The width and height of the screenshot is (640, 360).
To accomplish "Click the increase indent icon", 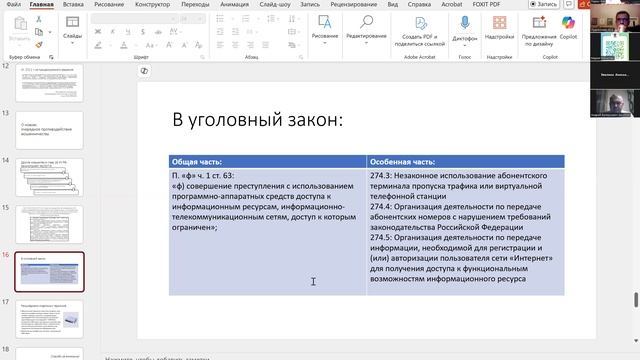I will (235, 31).
